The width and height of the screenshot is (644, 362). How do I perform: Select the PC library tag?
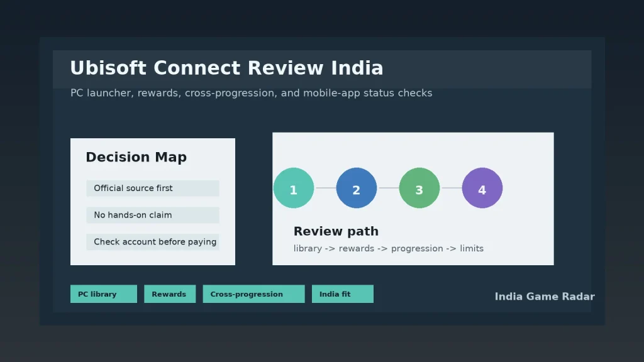104,294
